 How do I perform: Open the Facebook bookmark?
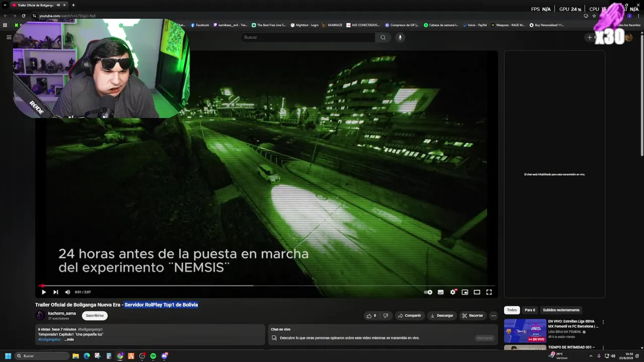200,25
